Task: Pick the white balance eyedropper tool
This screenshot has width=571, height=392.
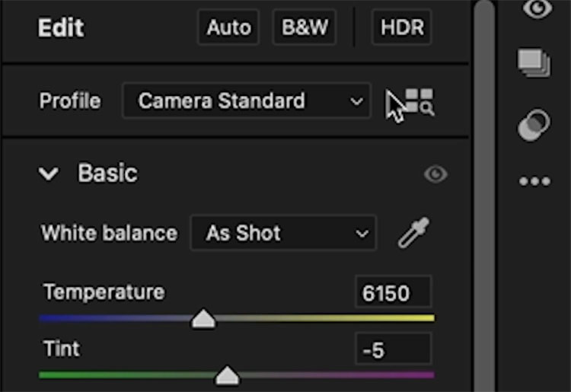Action: coord(413,234)
